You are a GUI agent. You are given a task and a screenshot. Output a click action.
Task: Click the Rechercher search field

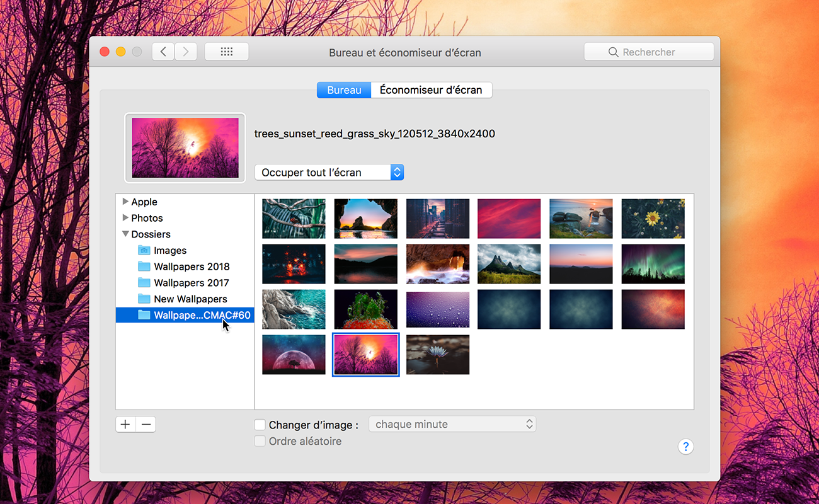[649, 52]
